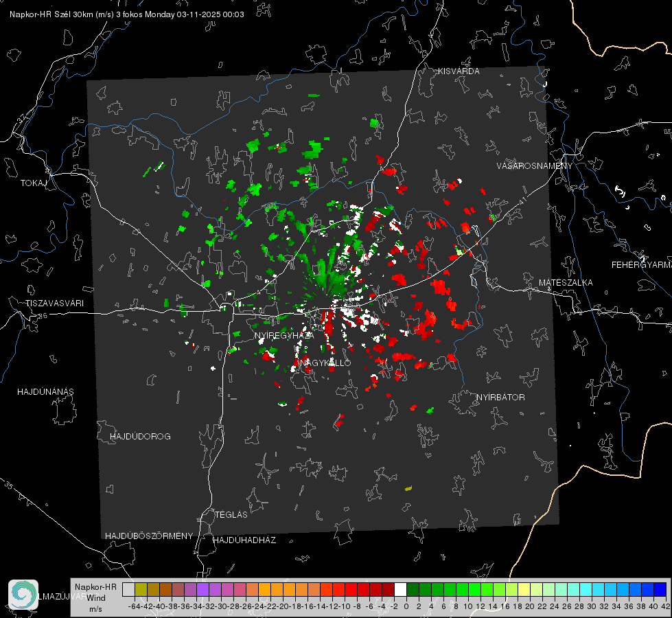
Task: Pick the dark red swatch between -4 and -2
Action: pyautogui.click(x=388, y=590)
